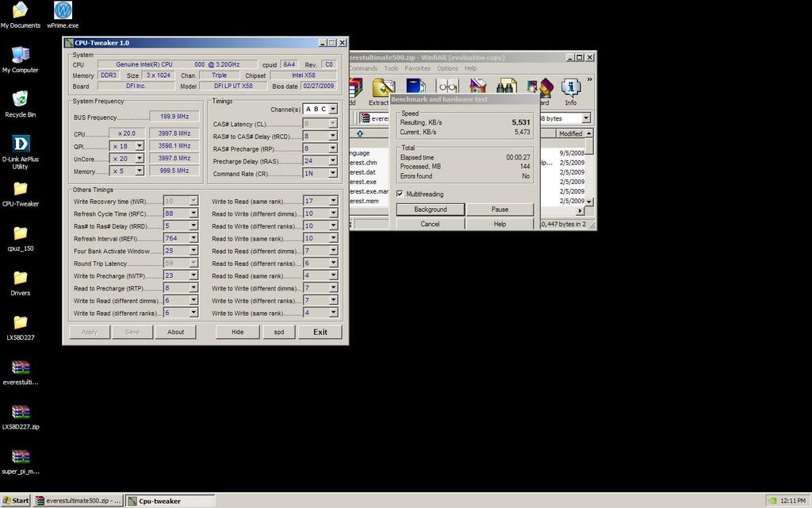Image resolution: width=812 pixels, height=508 pixels.
Task: Switch to everestultimate500.zip taskbar item
Action: pos(79,501)
